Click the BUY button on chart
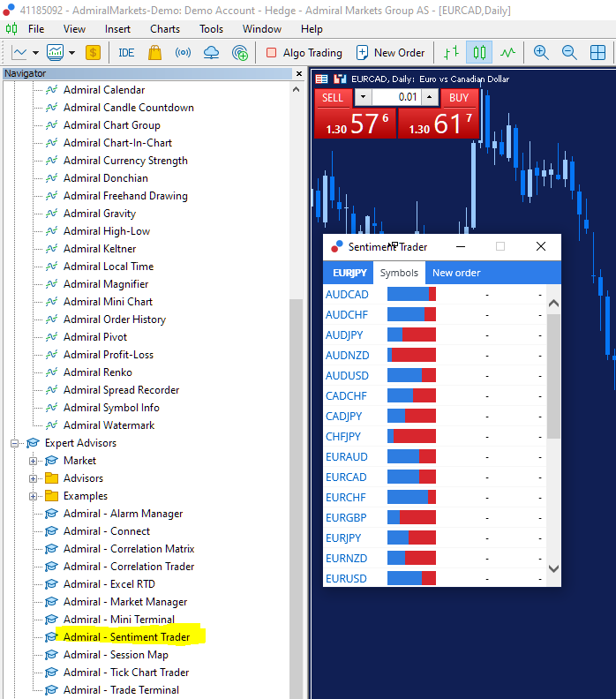The width and height of the screenshot is (616, 699). (x=459, y=98)
